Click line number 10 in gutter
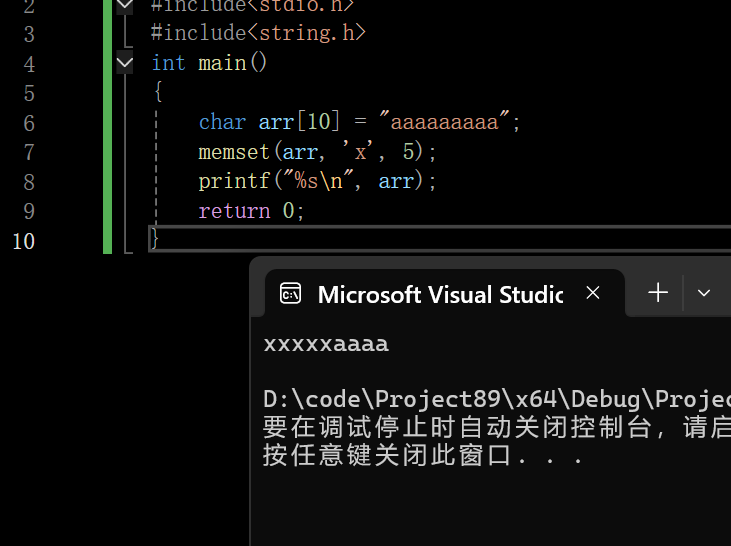Viewport: 731px width, 546px height. 24,242
